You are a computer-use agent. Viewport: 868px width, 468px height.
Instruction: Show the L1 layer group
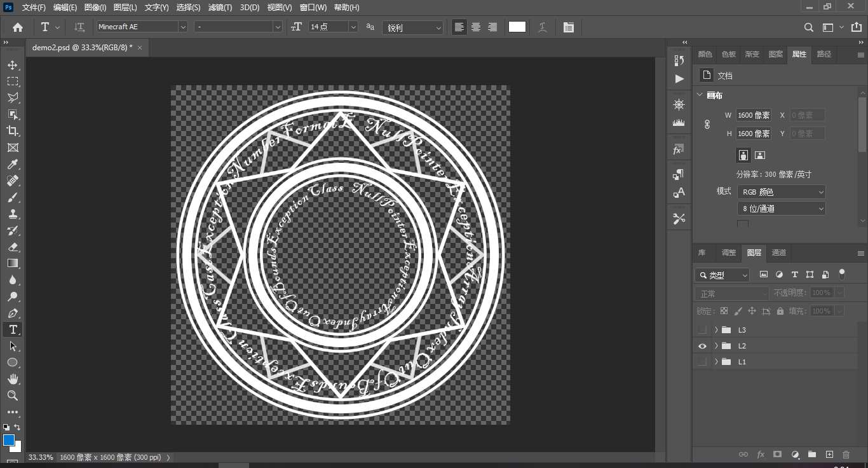[702, 362]
